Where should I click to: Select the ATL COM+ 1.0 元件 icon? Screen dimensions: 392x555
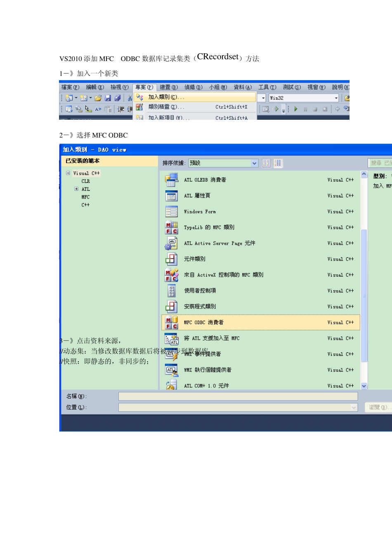pos(171,385)
